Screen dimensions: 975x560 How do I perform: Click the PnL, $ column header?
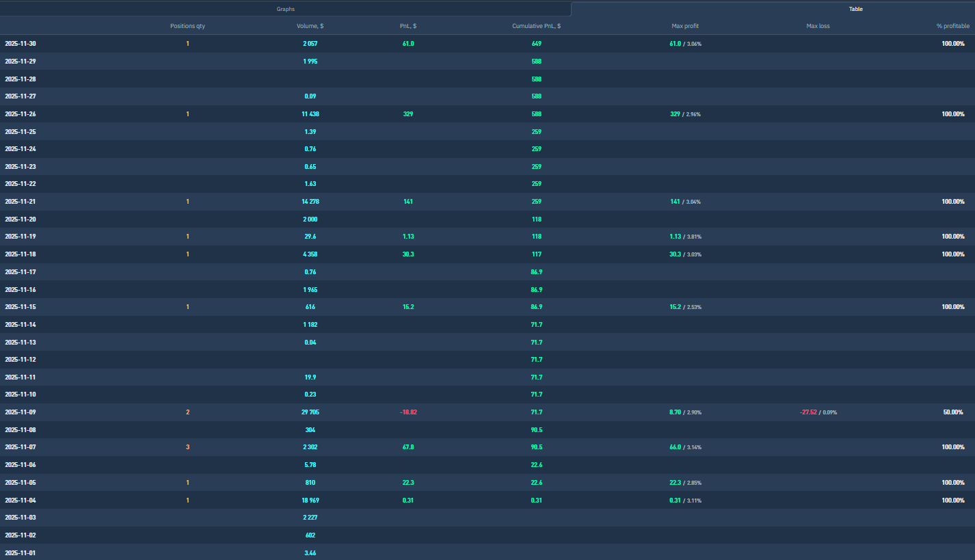[408, 26]
